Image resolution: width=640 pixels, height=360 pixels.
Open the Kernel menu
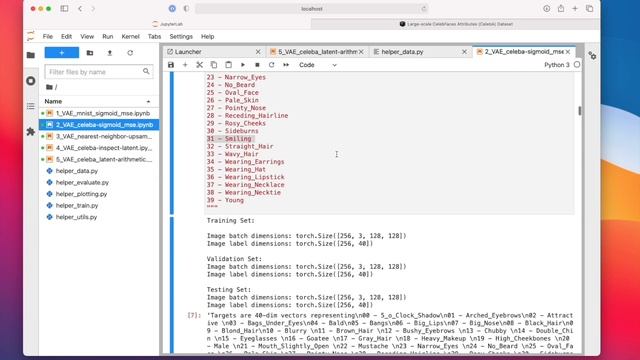pos(131,36)
